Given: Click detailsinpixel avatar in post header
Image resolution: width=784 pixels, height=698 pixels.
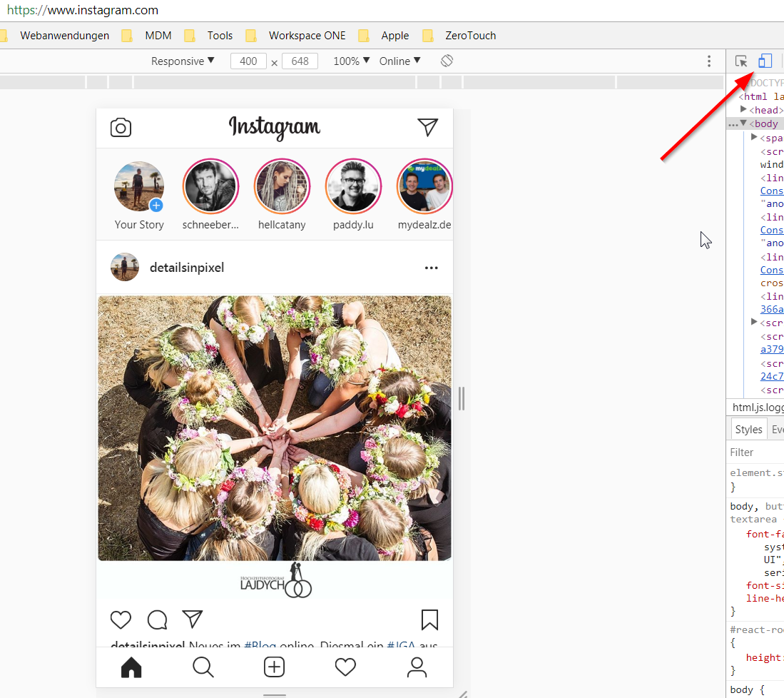Looking at the screenshot, I should coord(125,267).
